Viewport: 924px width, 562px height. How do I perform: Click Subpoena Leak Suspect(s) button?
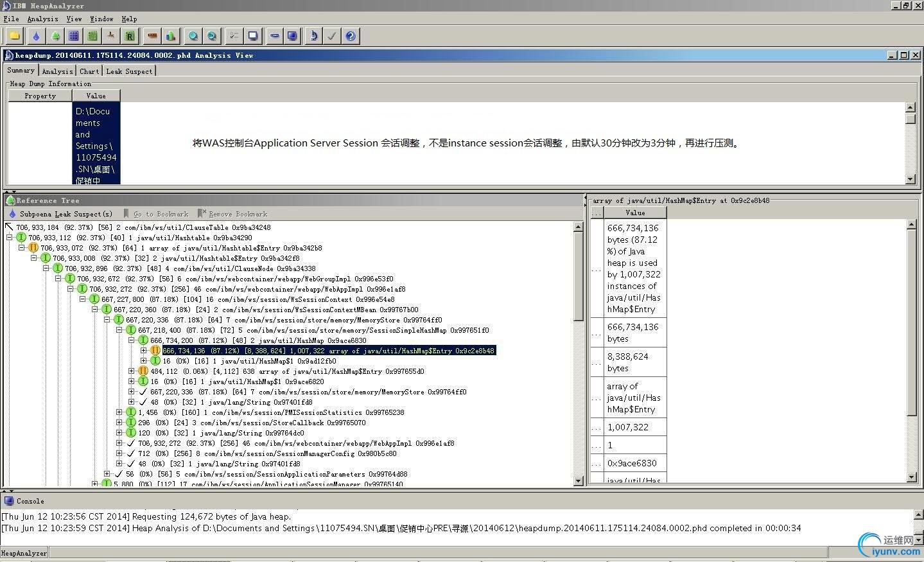(x=60, y=214)
